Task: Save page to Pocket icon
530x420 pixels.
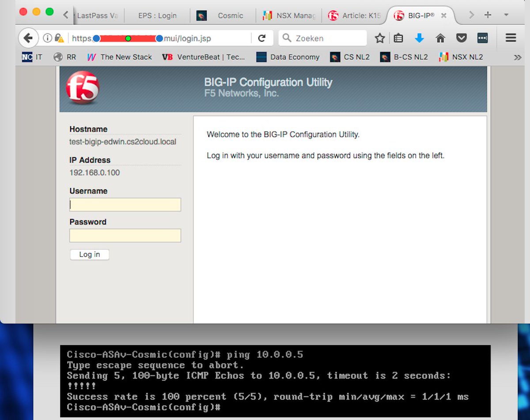Action: [462, 38]
